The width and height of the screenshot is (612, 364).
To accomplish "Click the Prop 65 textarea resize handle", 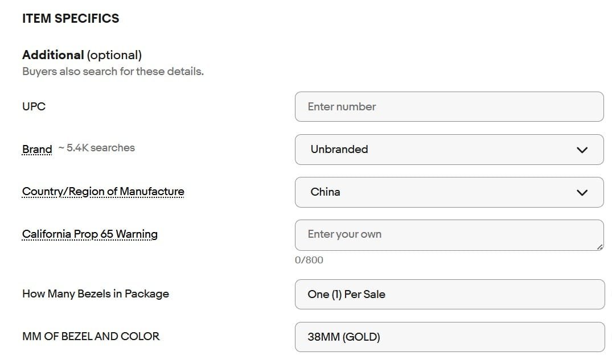I will (599, 247).
